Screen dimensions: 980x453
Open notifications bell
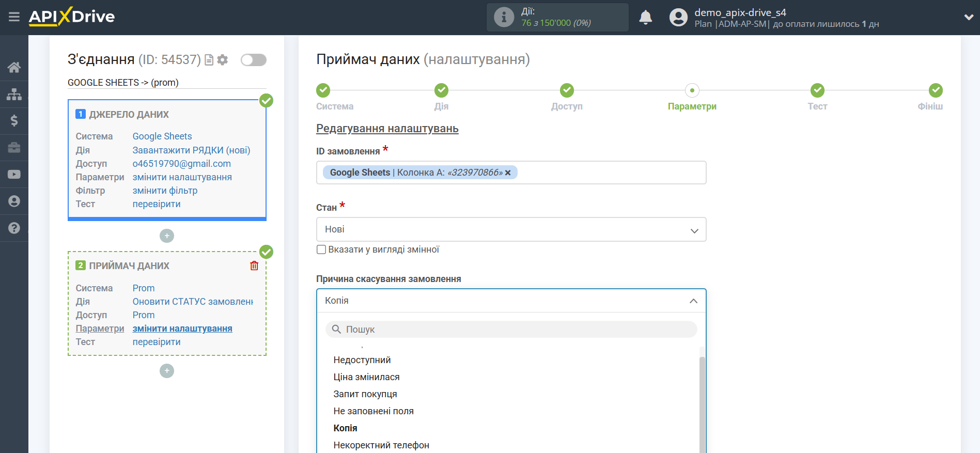[645, 18]
